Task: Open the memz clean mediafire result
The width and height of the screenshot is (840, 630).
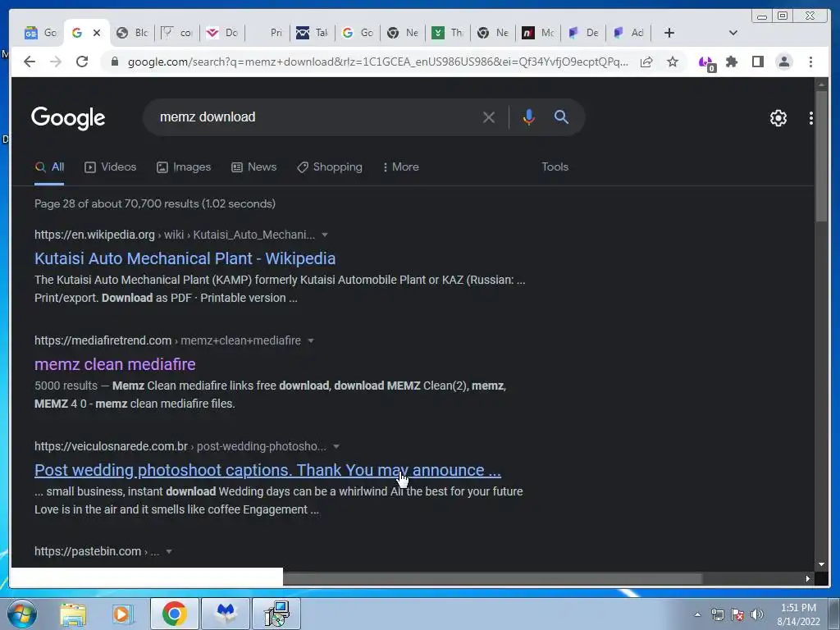Action: click(115, 364)
